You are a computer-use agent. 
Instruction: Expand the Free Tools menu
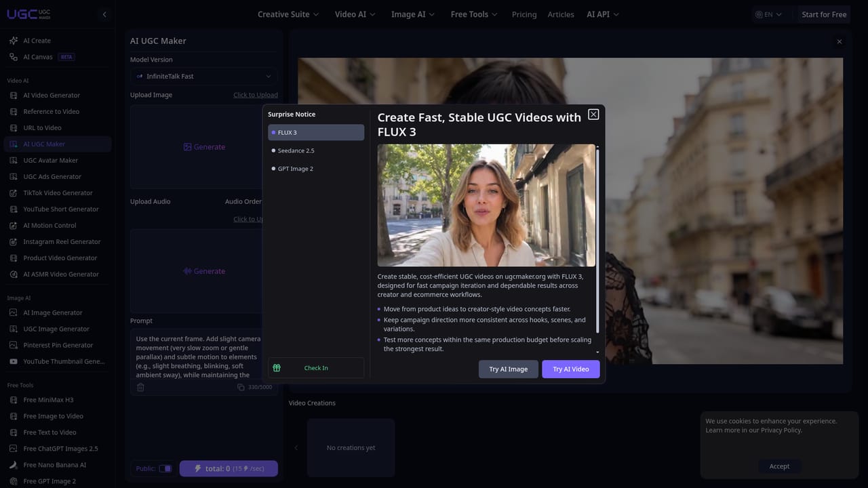(x=474, y=14)
